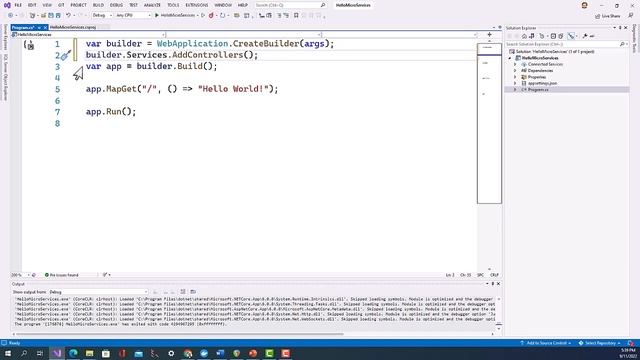The height and width of the screenshot is (360, 640).
Task: Click the Properties wrench icon in Solution Explorer
Action: [585, 36]
